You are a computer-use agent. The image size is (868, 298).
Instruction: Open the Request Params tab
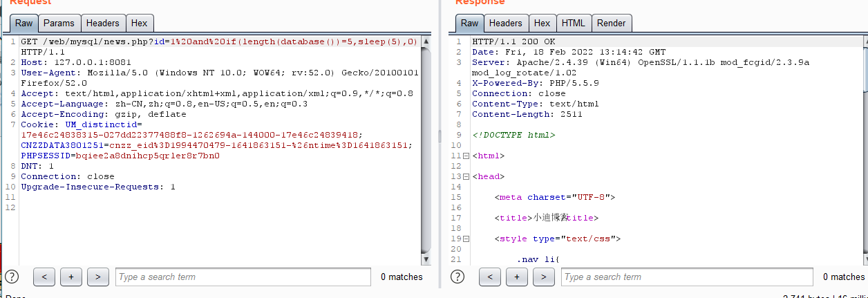tap(59, 23)
